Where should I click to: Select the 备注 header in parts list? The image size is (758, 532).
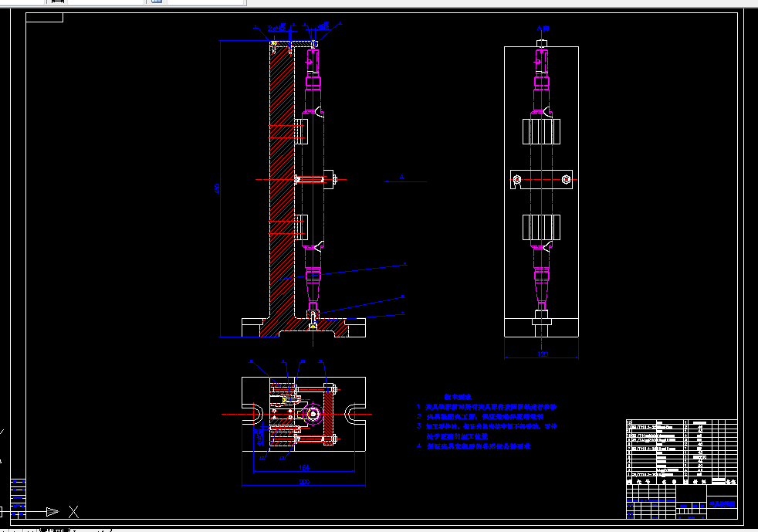pos(730,482)
